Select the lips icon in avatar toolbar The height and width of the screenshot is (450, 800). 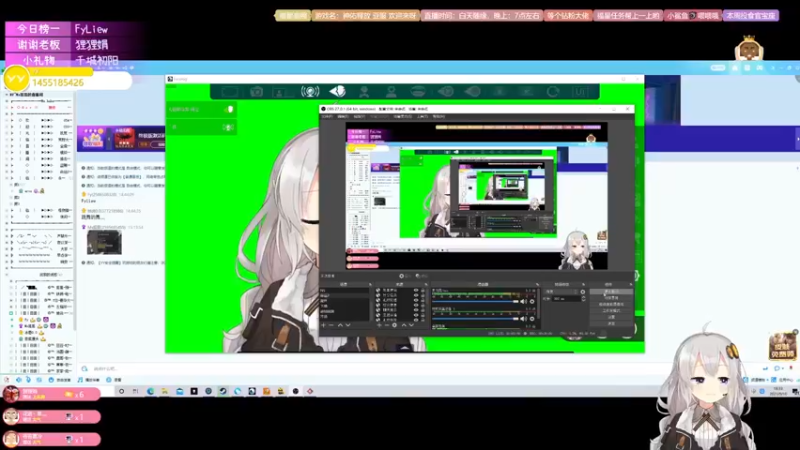418,91
